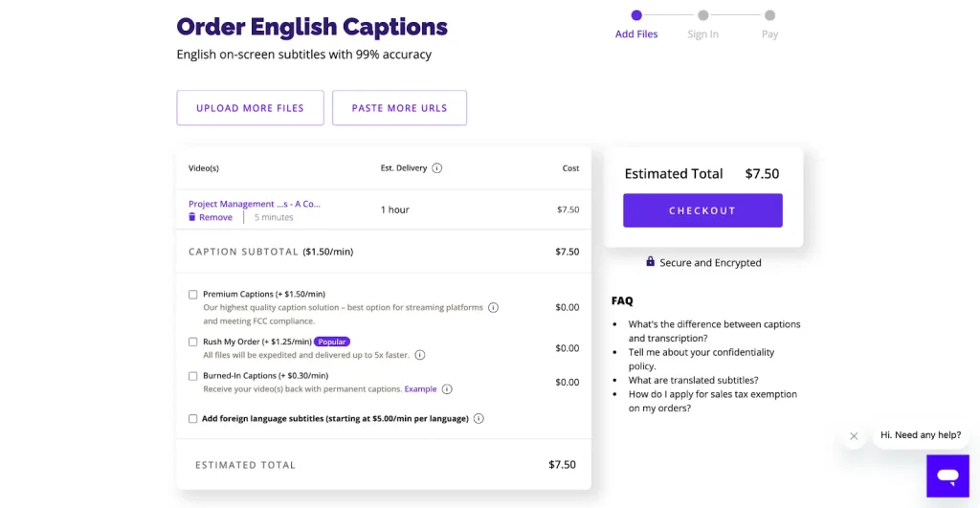Open the Premium Captions info icon
The width and height of the screenshot is (980, 508).
[x=494, y=308]
